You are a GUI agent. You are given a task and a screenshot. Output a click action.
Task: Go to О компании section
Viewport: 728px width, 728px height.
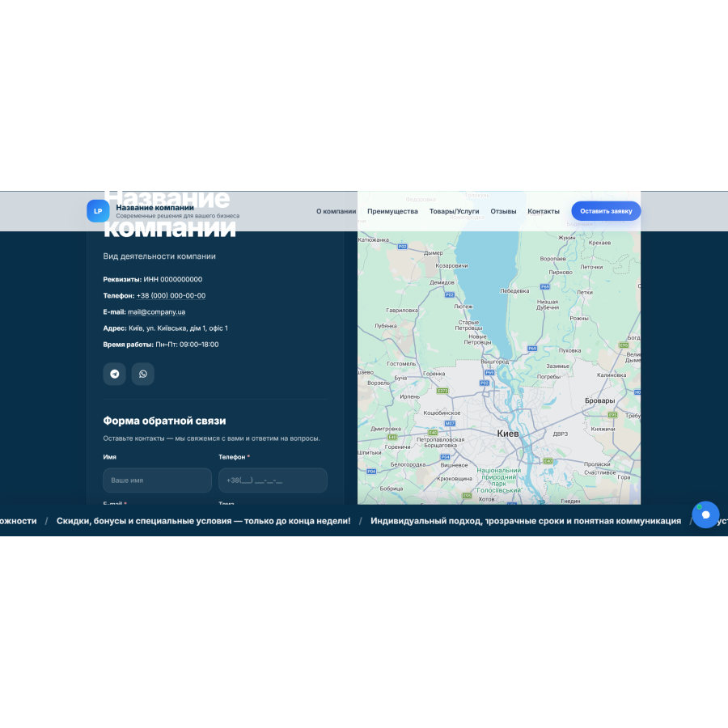pos(336,211)
